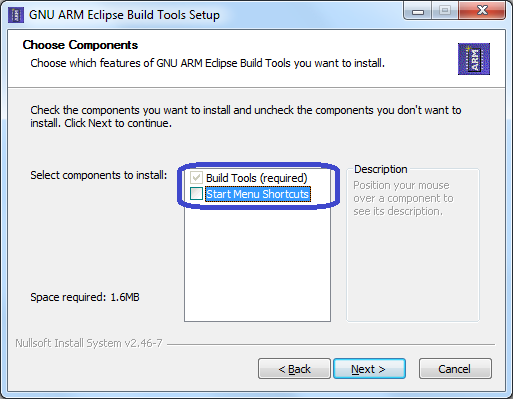Click the Description group title
The width and height of the screenshot is (513, 399).
tap(381, 169)
